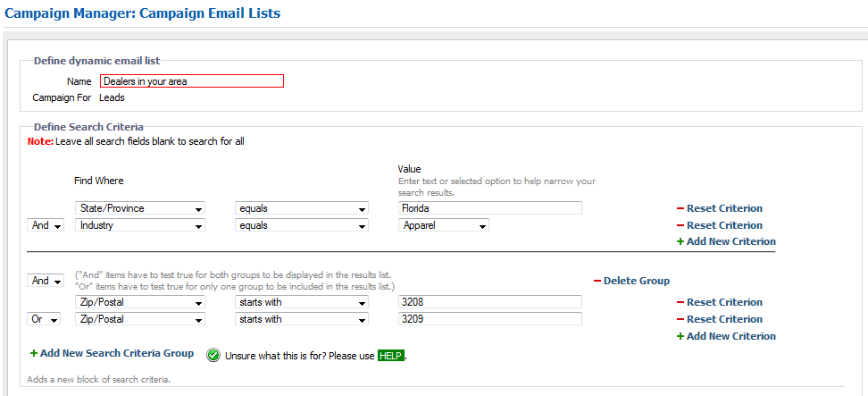This screenshot has height=396, width=868.
Task: Open the State/Province field dropdown
Action: (140, 208)
